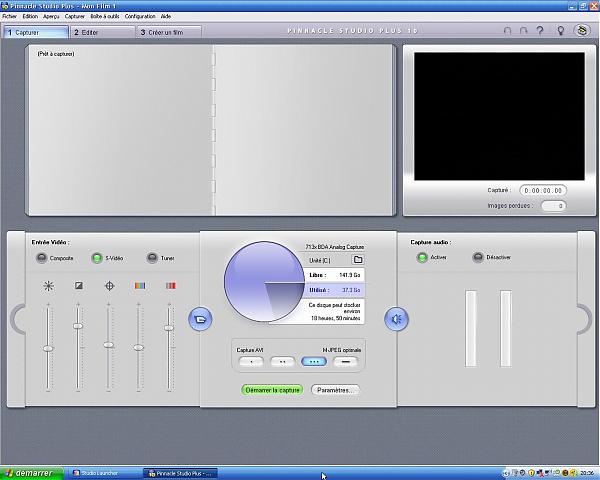Click Pinnacle Studio Plus taskbar button
Screen dimensions: 600x480
pos(180,473)
